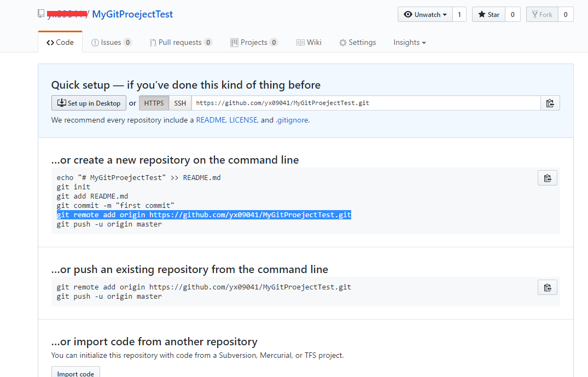Click the Fork button
The height and width of the screenshot is (377, 588).
pyautogui.click(x=542, y=15)
